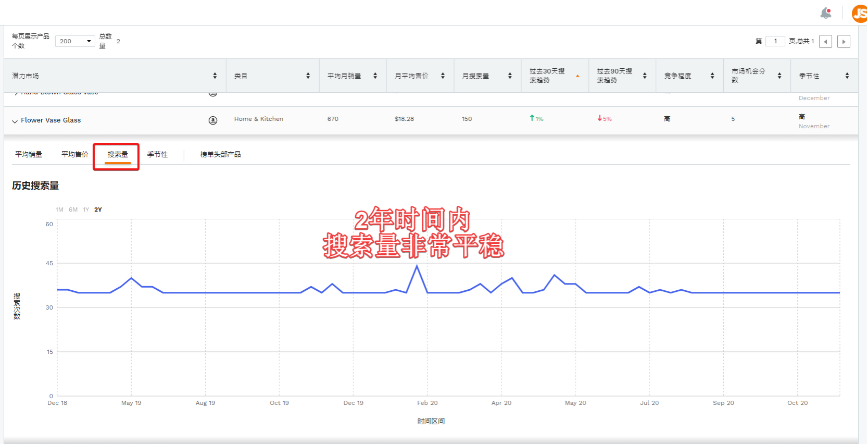Open the 榜单头部产品 tab
The image size is (868, 444).
[x=220, y=154]
